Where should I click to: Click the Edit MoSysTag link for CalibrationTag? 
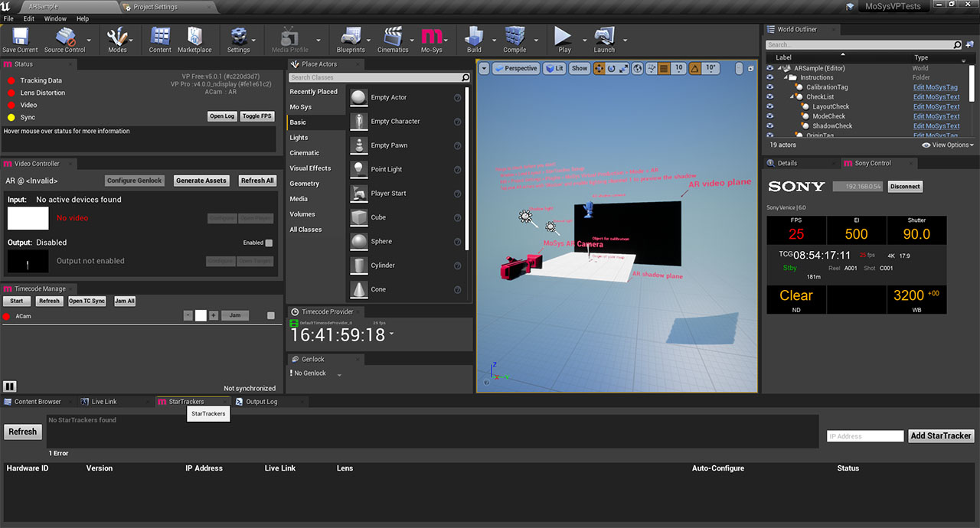(x=936, y=87)
